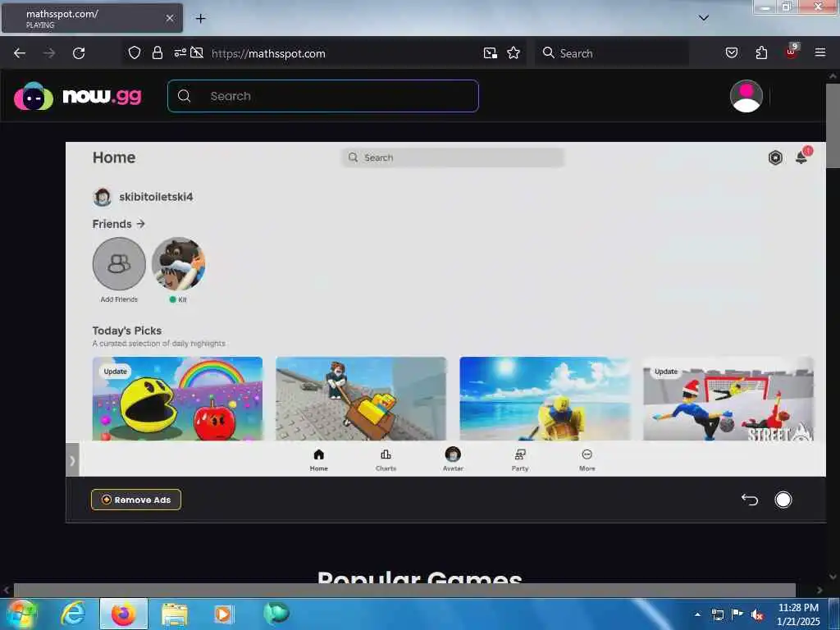Show hidden tray icons arrow
The image size is (840, 630).
click(x=697, y=614)
